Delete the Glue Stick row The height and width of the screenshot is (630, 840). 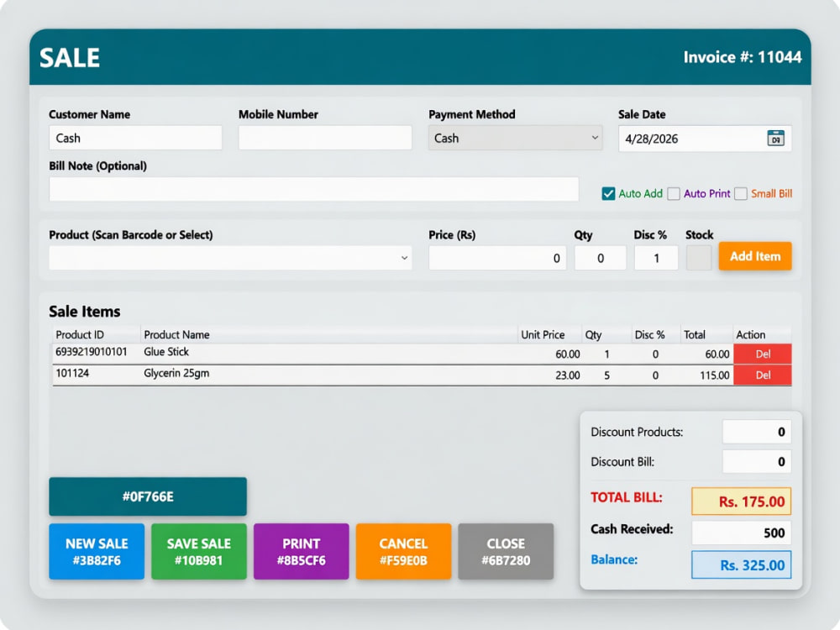tap(763, 354)
